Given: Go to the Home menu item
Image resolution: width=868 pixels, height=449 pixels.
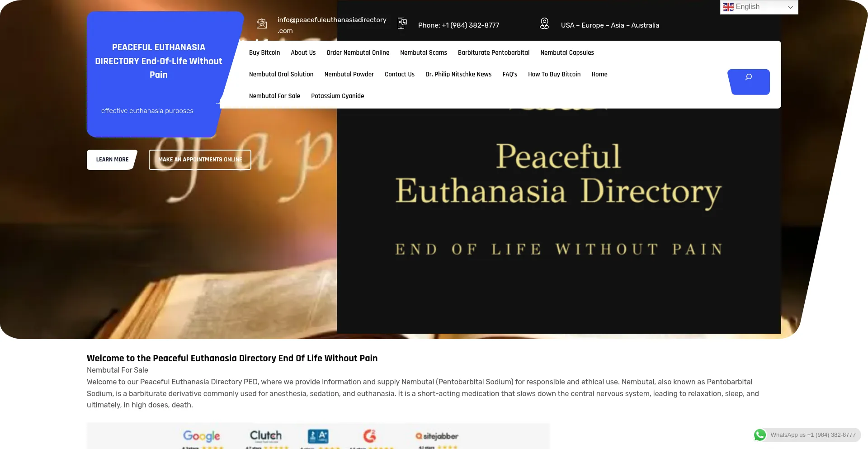Looking at the screenshot, I should (x=599, y=74).
